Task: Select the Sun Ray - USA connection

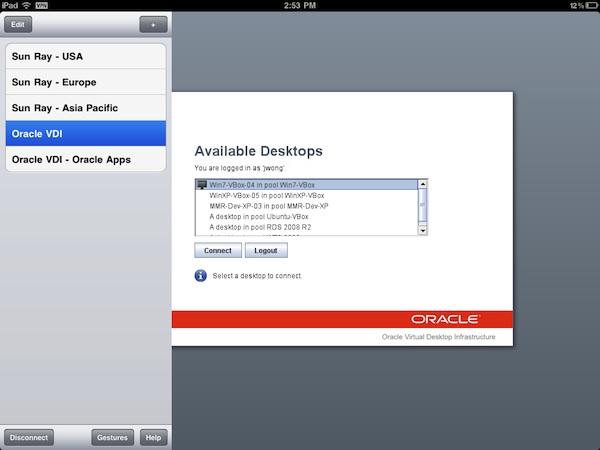Action: click(86, 56)
